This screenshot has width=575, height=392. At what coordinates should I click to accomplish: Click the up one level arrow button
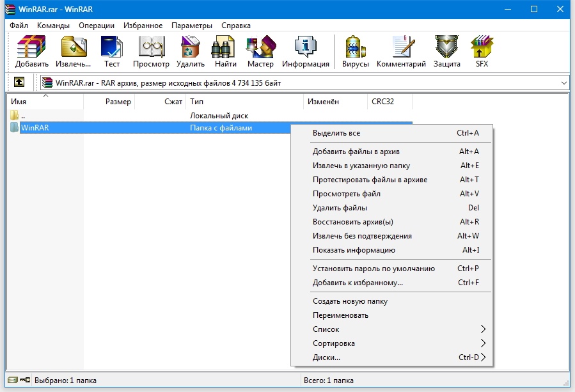point(19,82)
